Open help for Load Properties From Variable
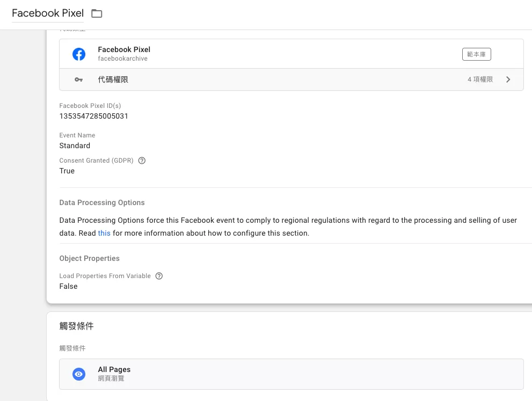The height and width of the screenshot is (401, 532). click(x=159, y=276)
